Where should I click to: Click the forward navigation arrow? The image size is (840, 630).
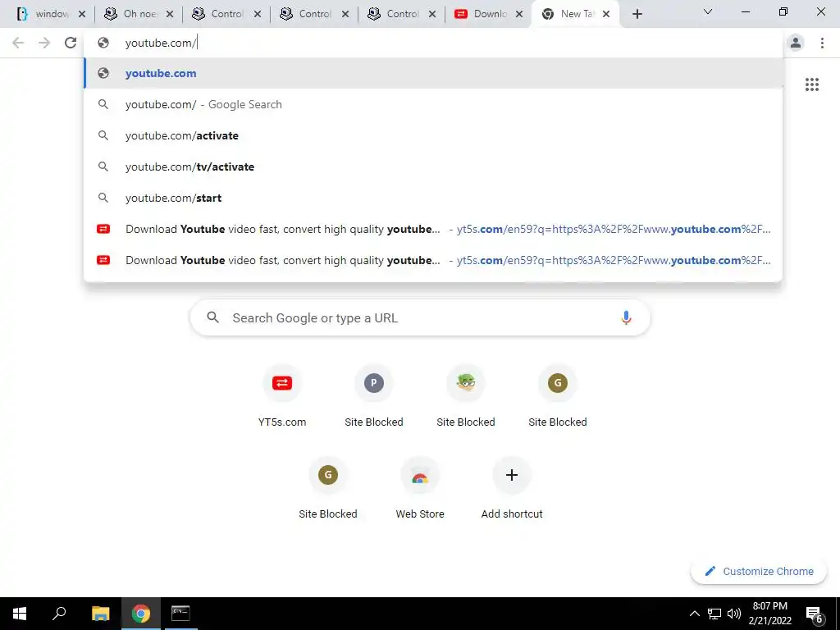(x=44, y=43)
